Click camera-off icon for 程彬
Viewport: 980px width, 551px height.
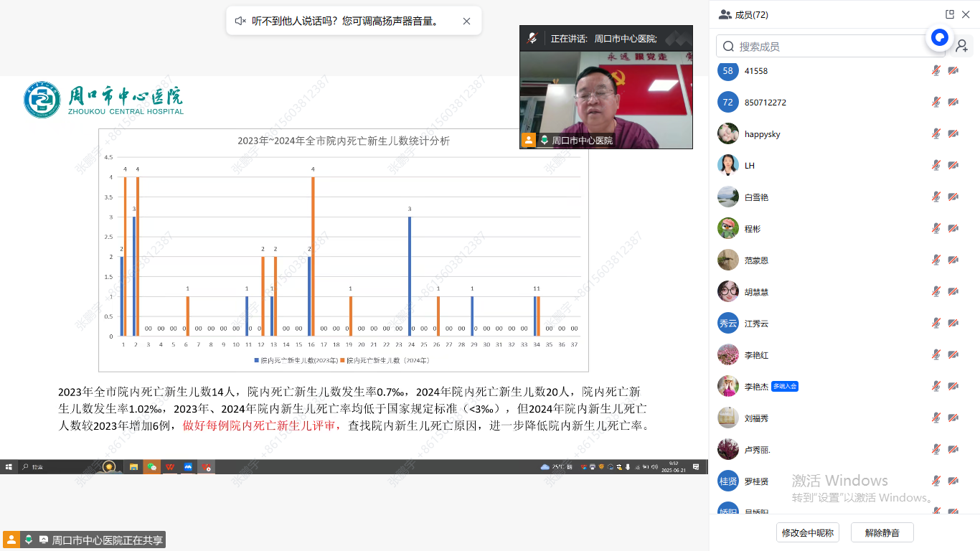[953, 228]
